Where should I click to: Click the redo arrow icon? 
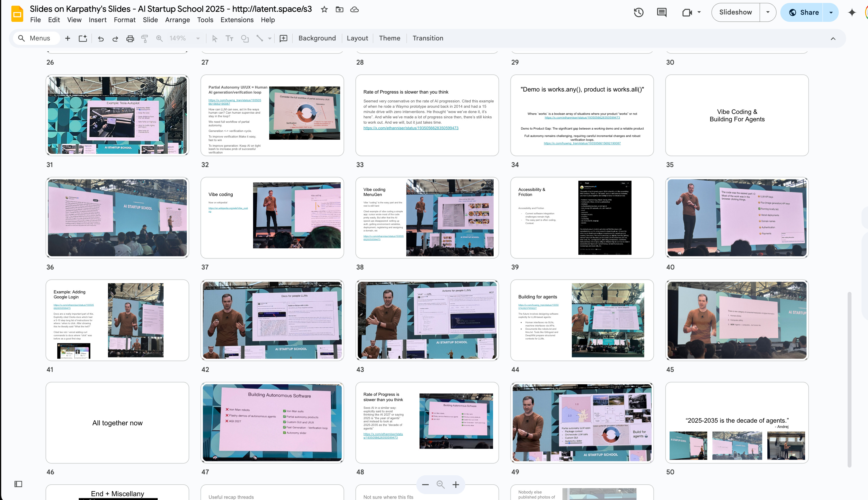point(115,39)
